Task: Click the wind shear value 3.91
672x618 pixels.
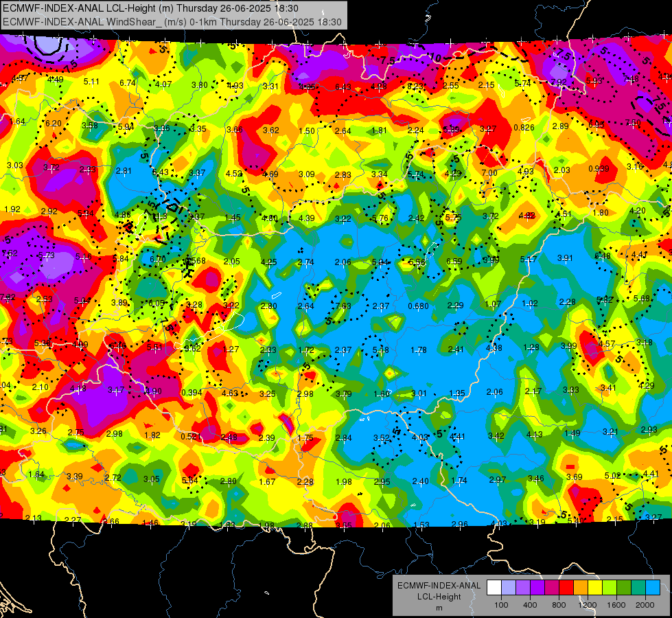Action: click(565, 257)
